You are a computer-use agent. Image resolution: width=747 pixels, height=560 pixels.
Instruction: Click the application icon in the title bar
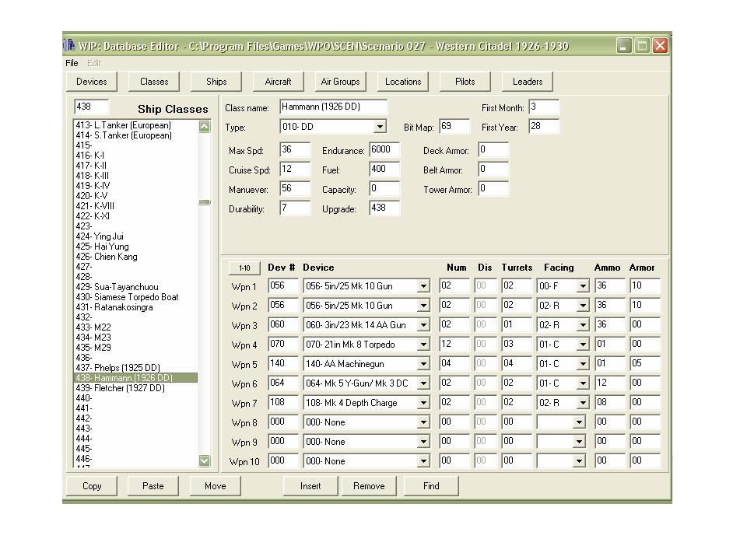69,46
